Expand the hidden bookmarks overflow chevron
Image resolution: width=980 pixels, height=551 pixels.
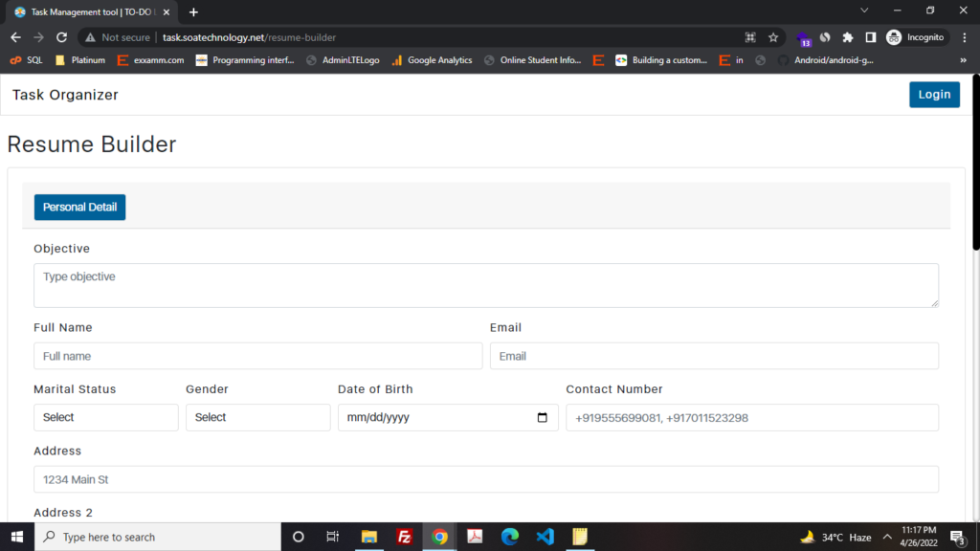click(963, 60)
